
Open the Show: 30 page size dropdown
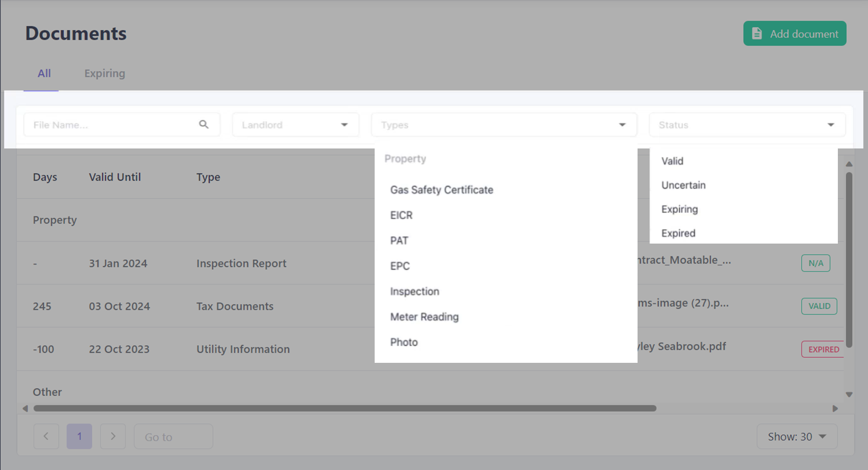(797, 436)
